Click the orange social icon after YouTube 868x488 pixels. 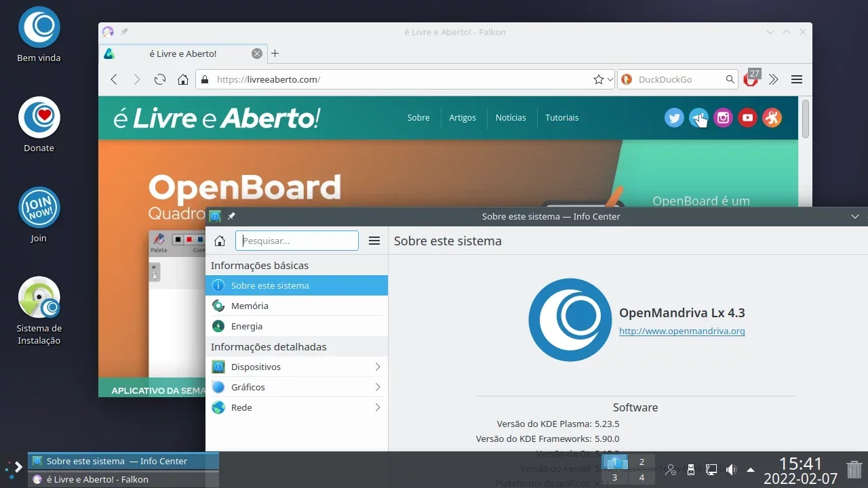(x=772, y=118)
